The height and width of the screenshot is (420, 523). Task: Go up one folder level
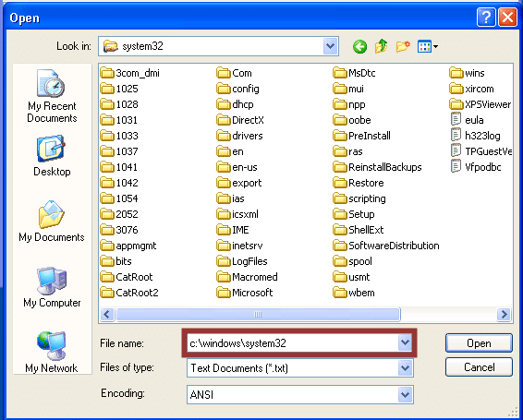[382, 46]
